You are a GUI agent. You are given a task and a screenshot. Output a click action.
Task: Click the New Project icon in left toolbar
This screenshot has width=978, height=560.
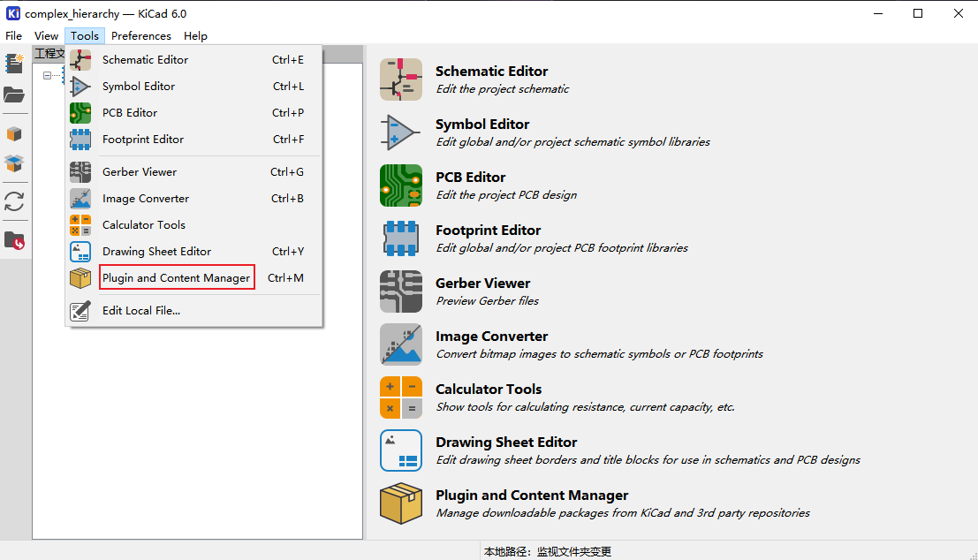14,64
